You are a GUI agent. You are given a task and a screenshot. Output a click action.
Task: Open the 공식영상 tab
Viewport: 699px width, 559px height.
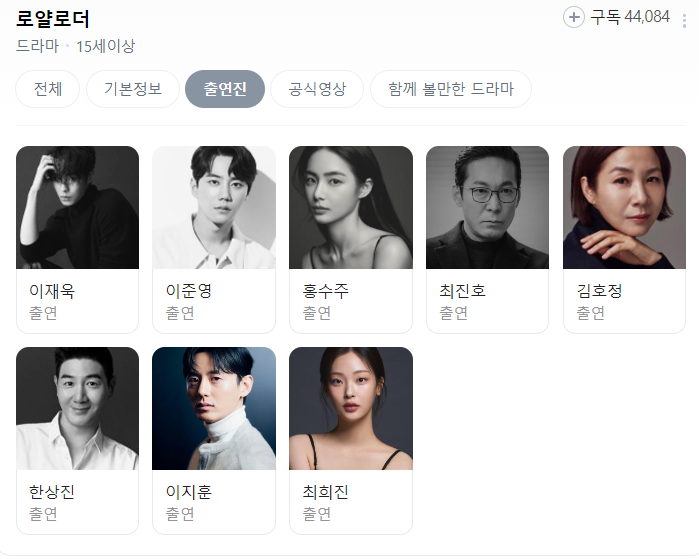317,89
